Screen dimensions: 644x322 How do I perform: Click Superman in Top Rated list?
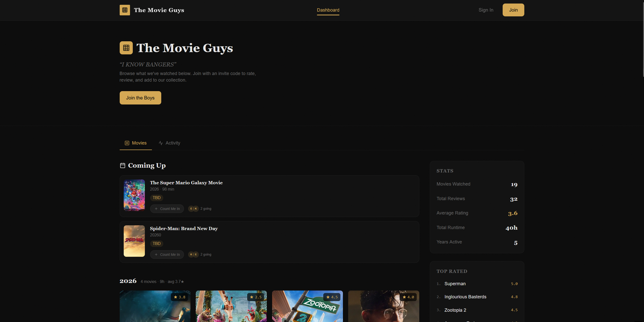click(x=455, y=284)
